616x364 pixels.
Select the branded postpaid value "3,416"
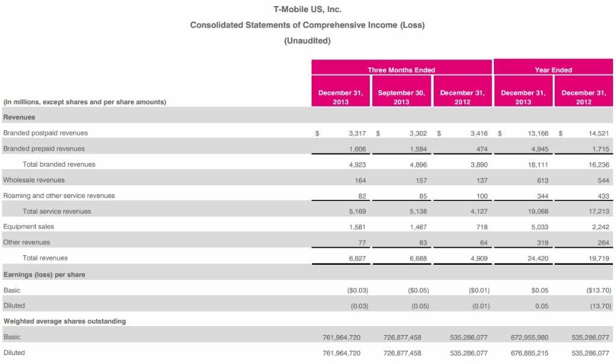point(479,133)
